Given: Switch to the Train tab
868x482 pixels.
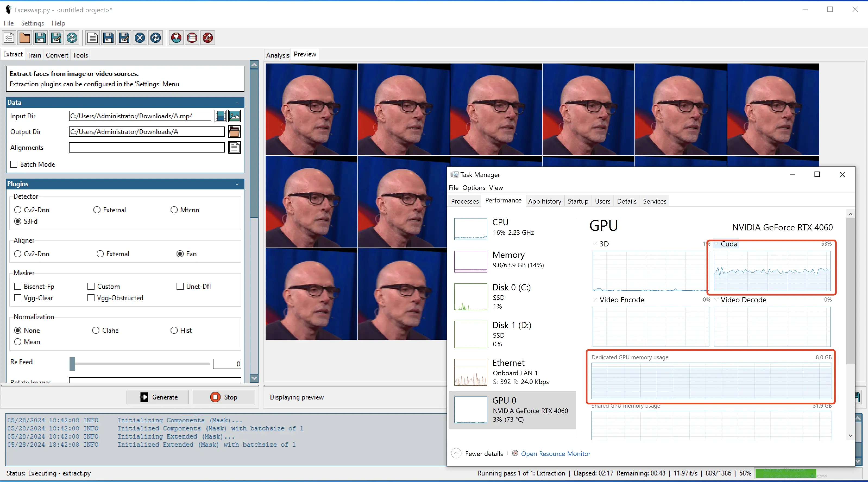Looking at the screenshot, I should [x=34, y=55].
